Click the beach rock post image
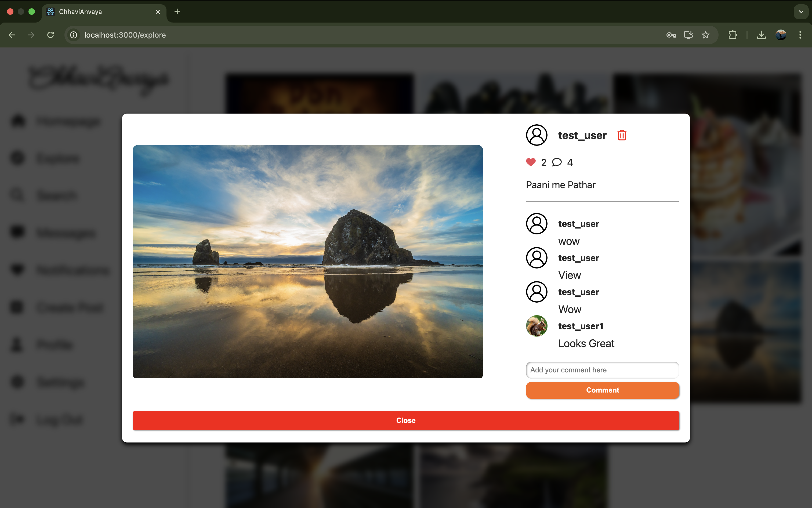 (307, 262)
